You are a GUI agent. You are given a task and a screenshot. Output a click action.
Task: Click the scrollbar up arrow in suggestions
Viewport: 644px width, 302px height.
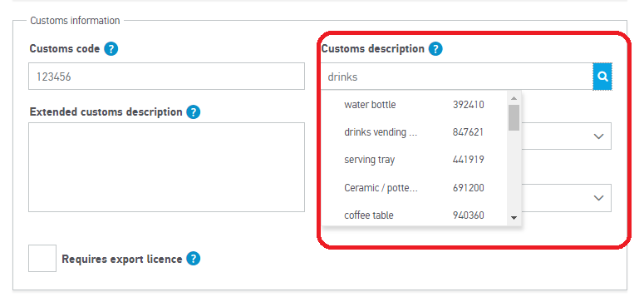(514, 98)
